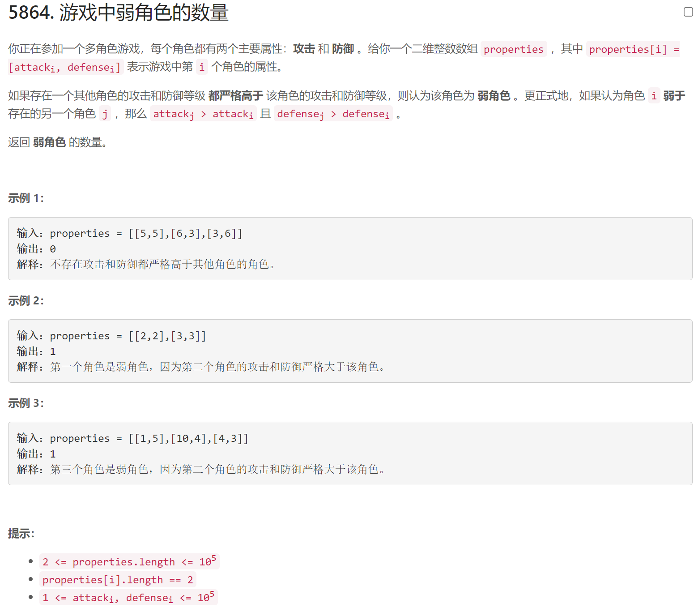Click the Example 3 explanation starting '第三个角色是弱角色'
The width and height of the screenshot is (694, 616).
tap(218, 469)
